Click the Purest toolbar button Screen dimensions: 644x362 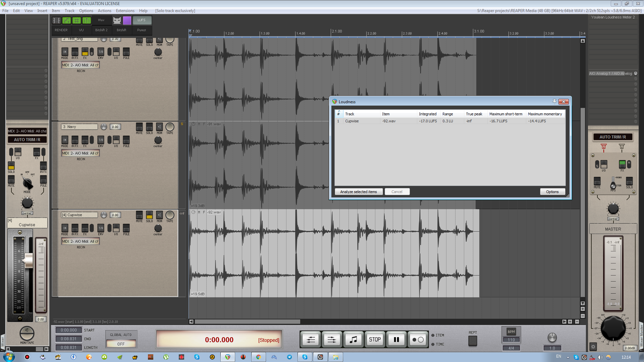click(x=142, y=30)
